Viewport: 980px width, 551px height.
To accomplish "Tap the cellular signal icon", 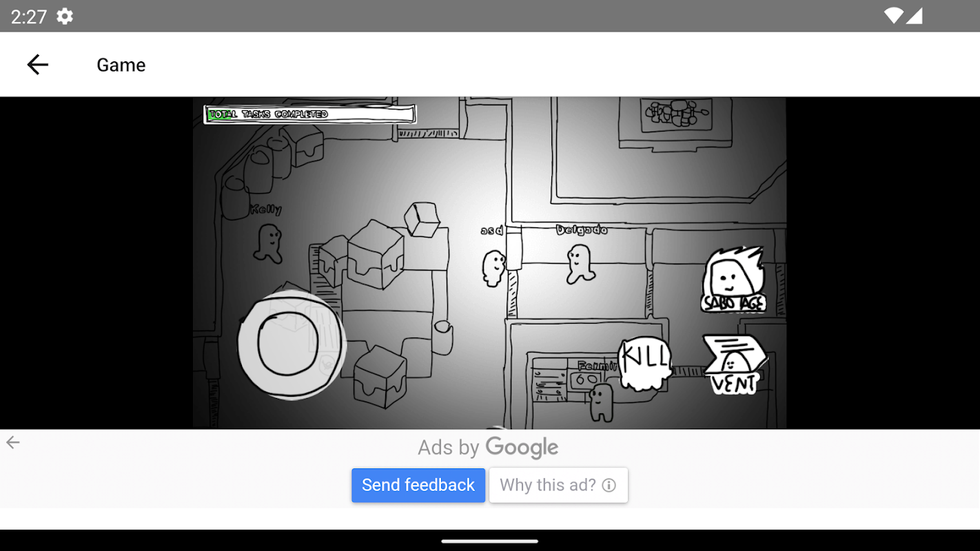I will (914, 16).
